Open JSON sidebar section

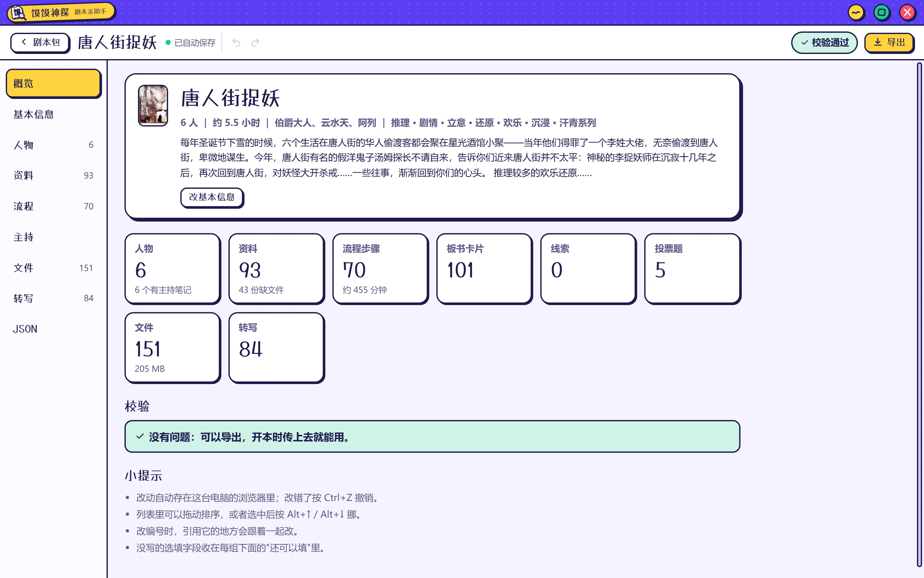(54, 329)
